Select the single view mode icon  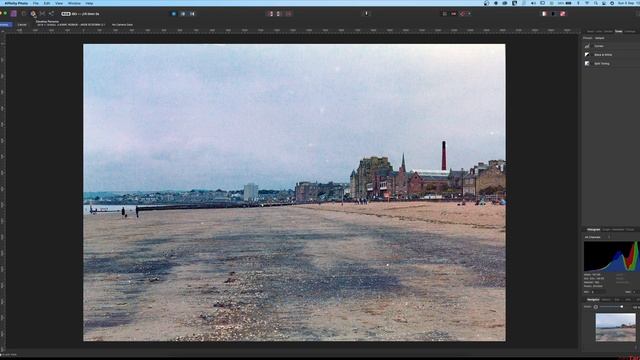click(x=173, y=13)
